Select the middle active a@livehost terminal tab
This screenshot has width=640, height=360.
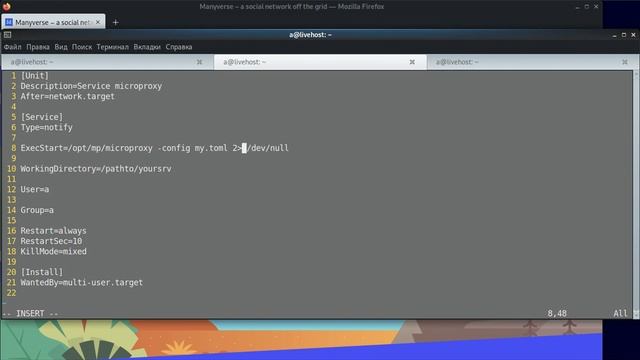point(320,62)
